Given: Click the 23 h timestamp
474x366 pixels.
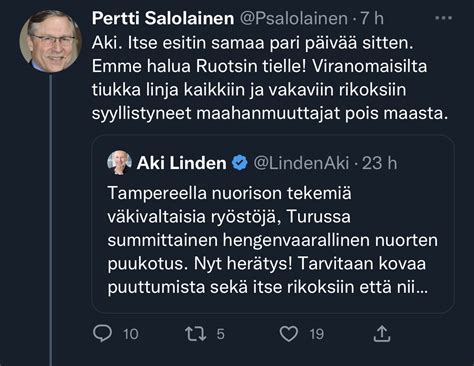Looking at the screenshot, I should (x=380, y=163).
